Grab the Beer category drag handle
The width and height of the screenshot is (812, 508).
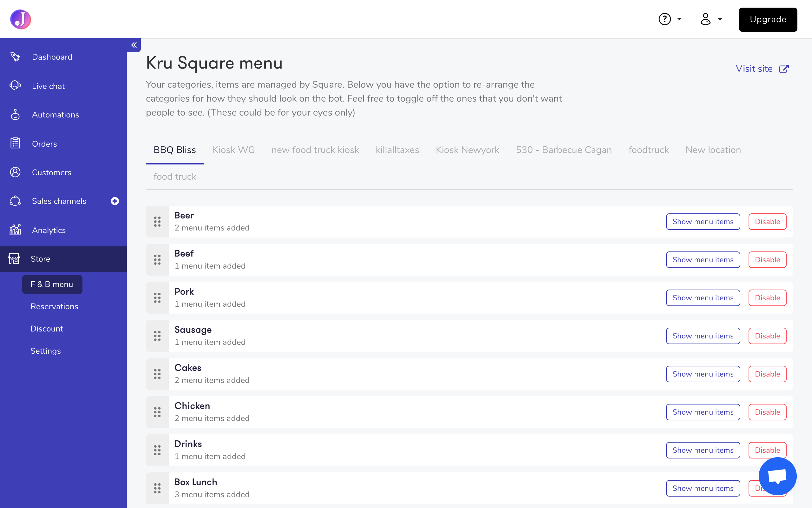(157, 222)
